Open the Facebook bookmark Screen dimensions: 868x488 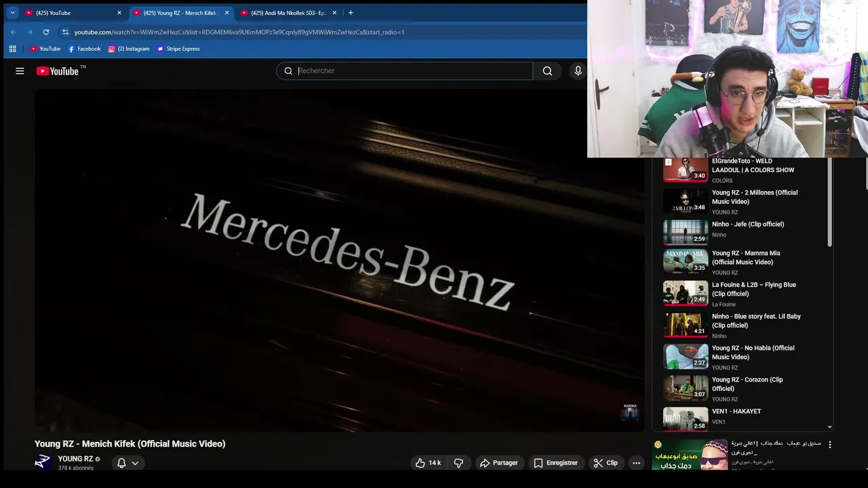click(x=85, y=49)
